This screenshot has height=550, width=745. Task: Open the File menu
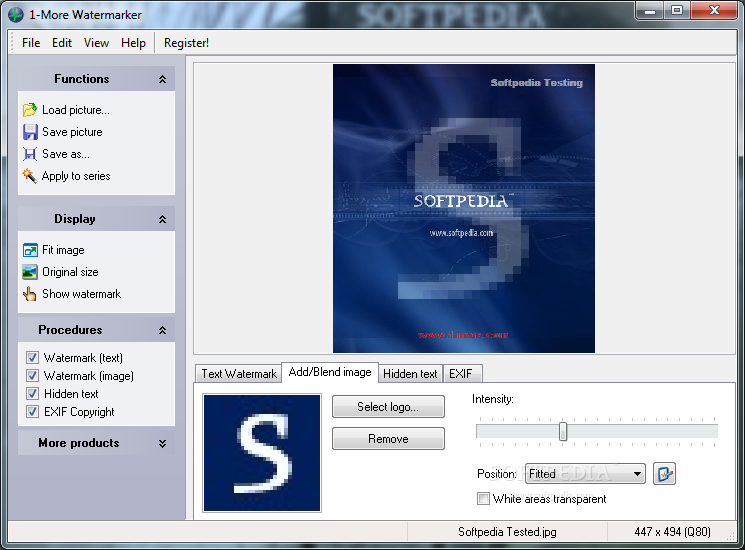tap(31, 43)
